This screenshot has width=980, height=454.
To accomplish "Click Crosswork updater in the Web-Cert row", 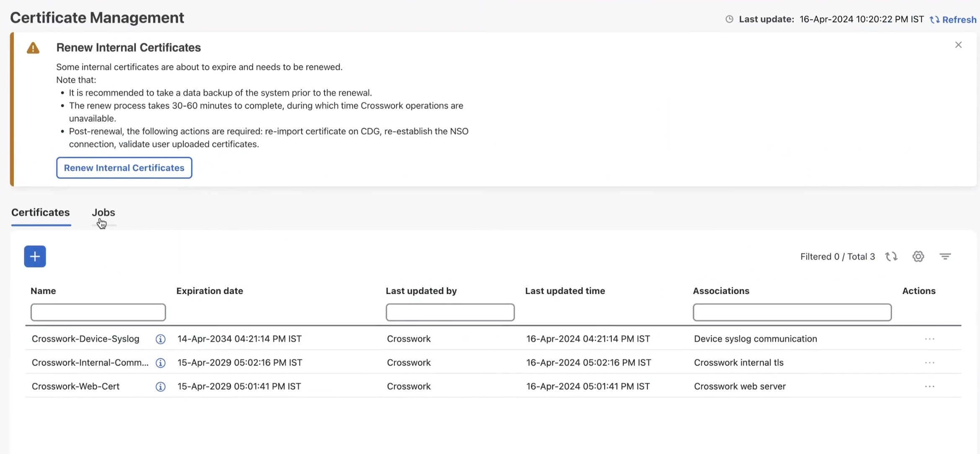I will point(408,387).
